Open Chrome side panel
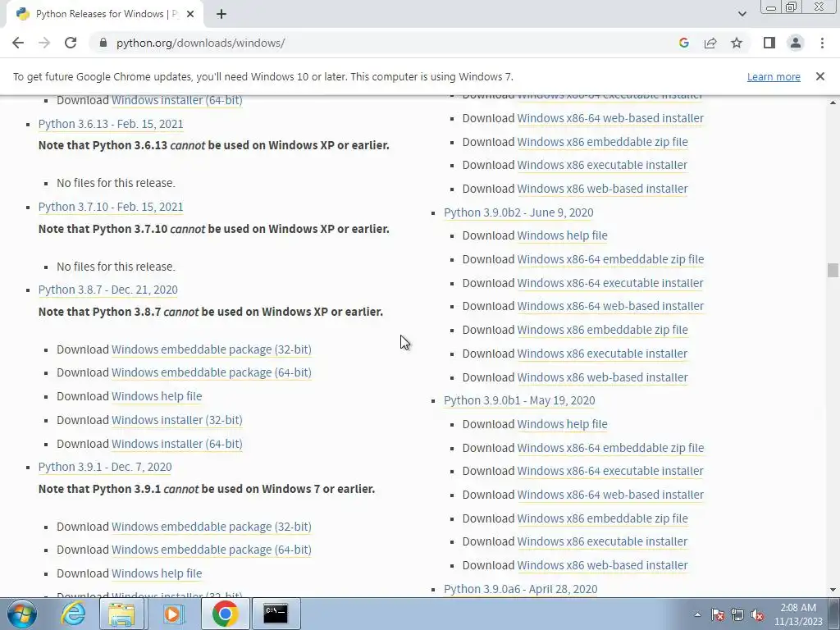Screen dimensions: 840x630 click(769, 43)
